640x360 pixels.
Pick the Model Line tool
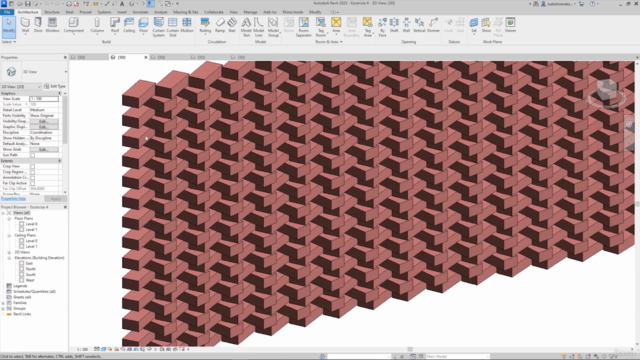pos(259,27)
